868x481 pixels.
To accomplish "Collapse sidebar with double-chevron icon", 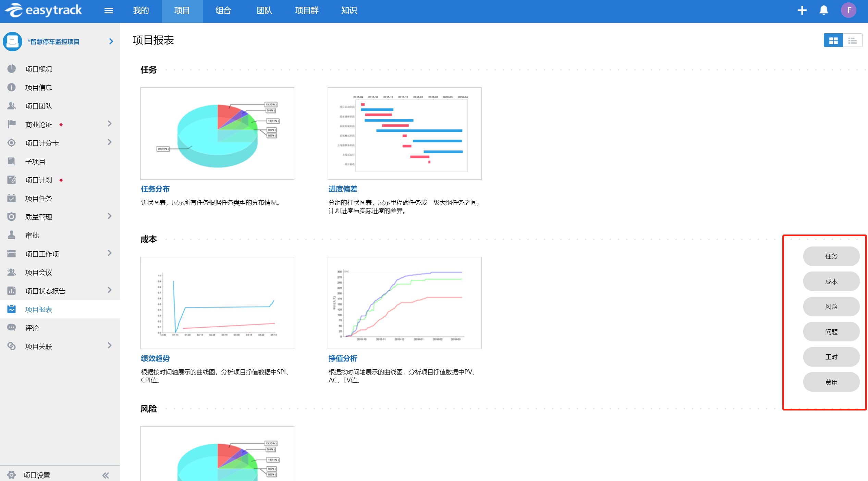I will [x=106, y=475].
